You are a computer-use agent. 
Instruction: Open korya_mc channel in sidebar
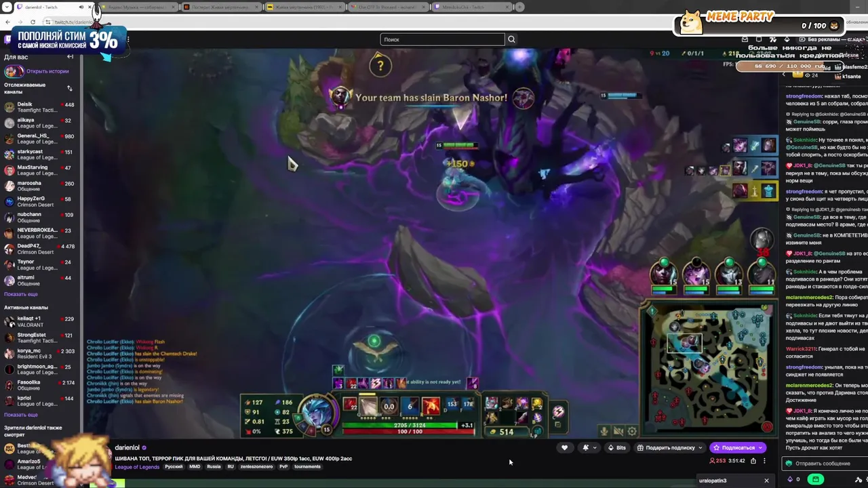[x=41, y=353]
